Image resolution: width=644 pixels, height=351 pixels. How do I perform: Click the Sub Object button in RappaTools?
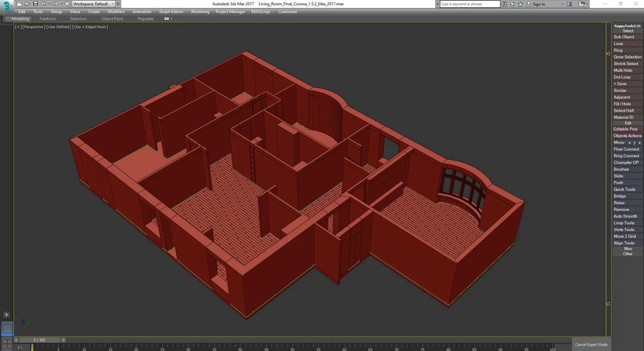(x=628, y=37)
